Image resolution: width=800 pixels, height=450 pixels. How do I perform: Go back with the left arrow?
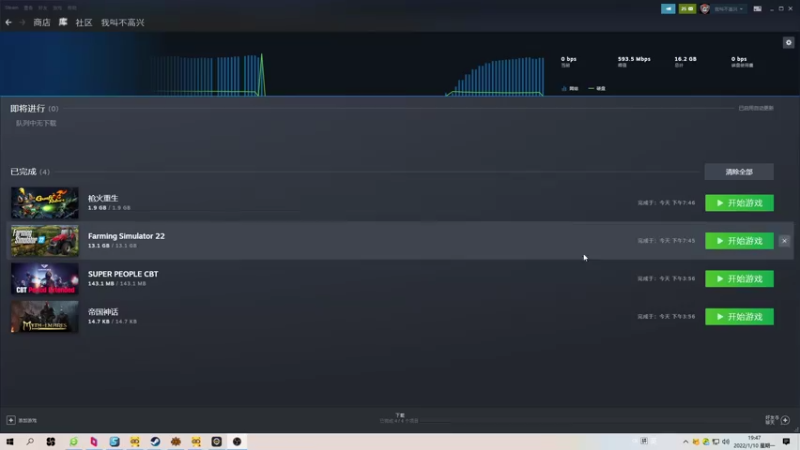9,22
